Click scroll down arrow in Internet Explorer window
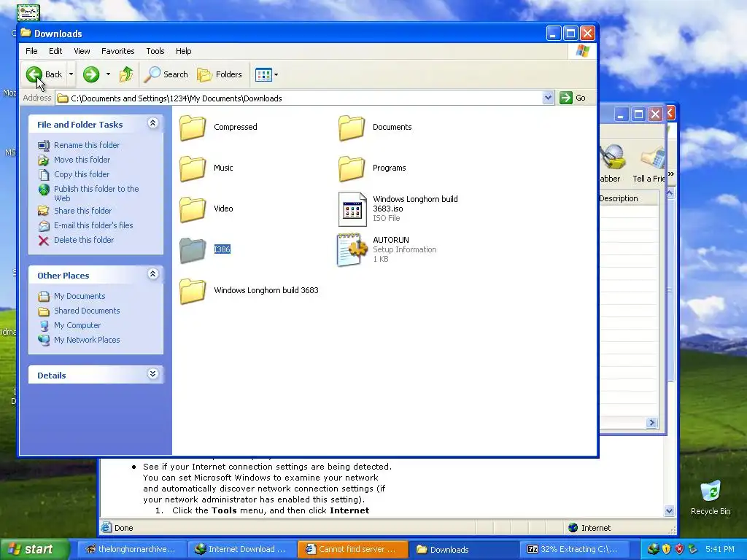 tap(670, 511)
